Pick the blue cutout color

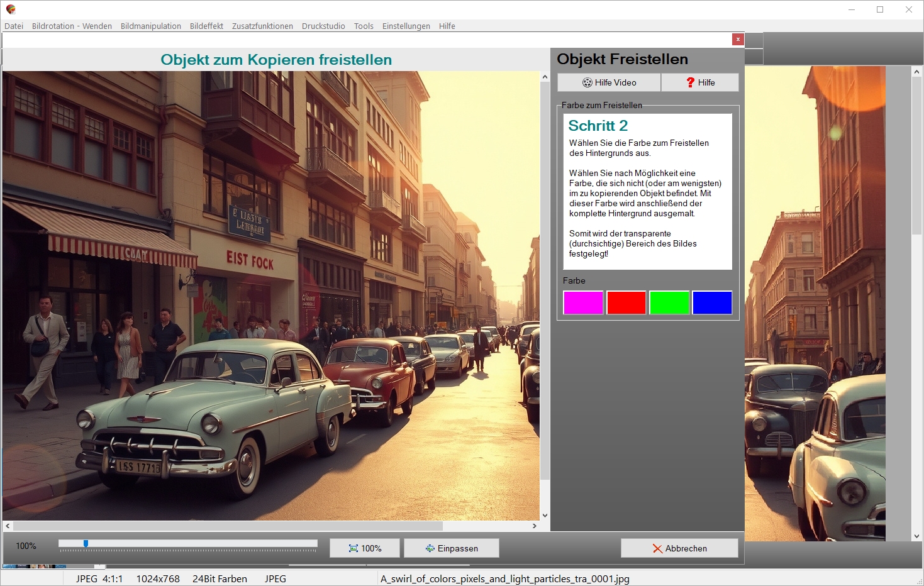pyautogui.click(x=712, y=302)
